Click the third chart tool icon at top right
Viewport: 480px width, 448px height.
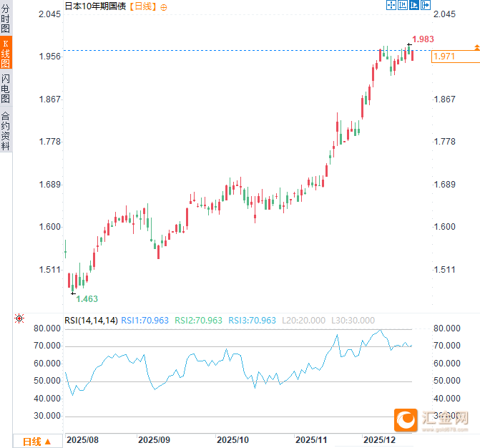(x=413, y=6)
